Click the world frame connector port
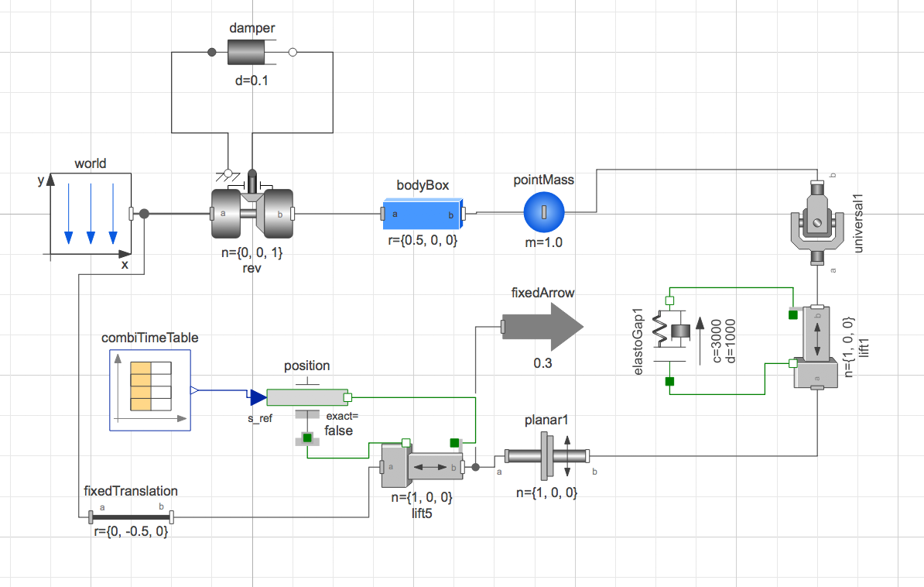Image resolution: width=924 pixels, height=587 pixels. [132, 214]
